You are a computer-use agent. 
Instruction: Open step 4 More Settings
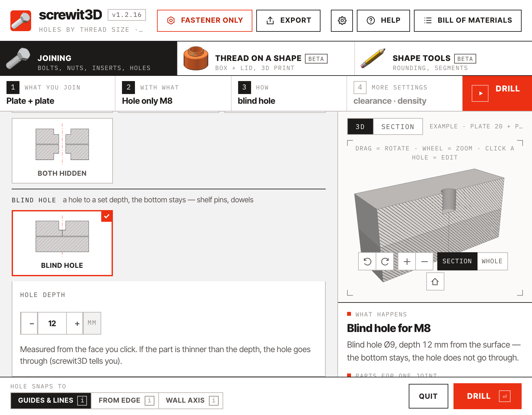405,93
